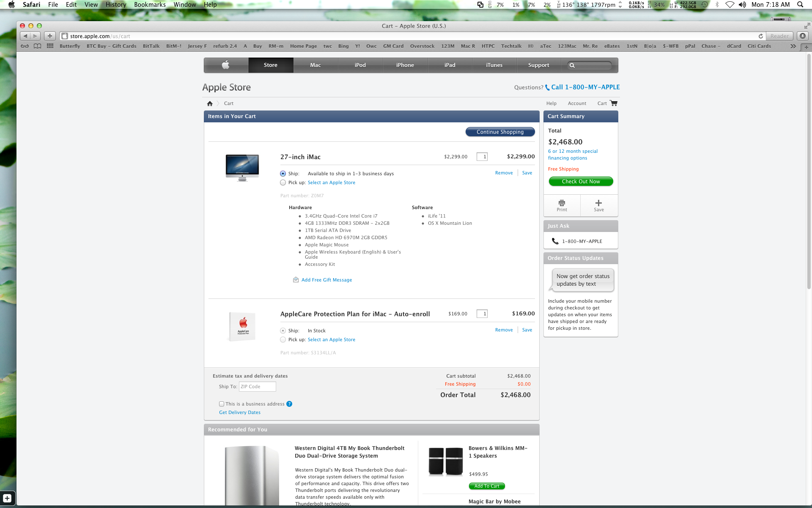
Task: Select the Pick up radio for 27-inch iMac
Action: pos(283,182)
